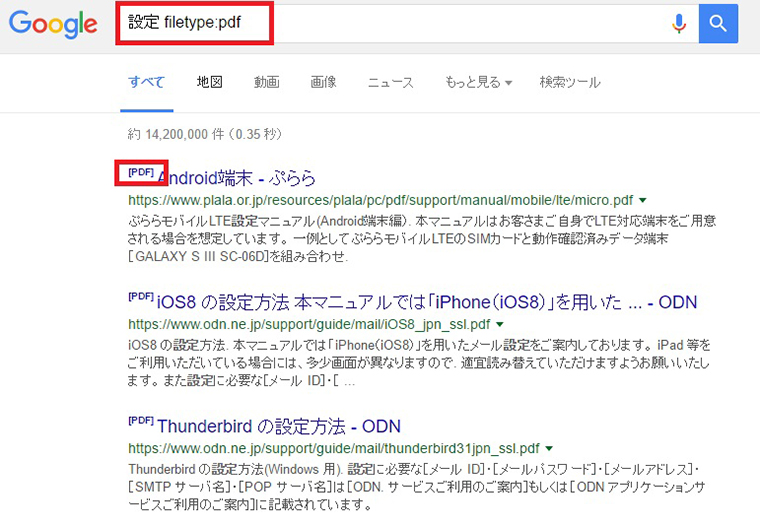The width and height of the screenshot is (760, 526).
Task: Click the plala.or.jp micro.pdf URL text
Action: click(380, 200)
